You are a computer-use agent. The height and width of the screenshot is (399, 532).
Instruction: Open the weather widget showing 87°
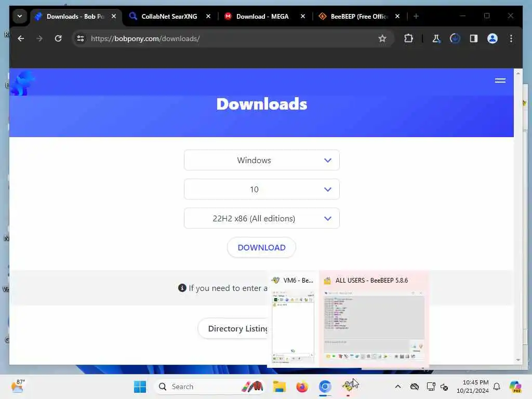coord(18,387)
